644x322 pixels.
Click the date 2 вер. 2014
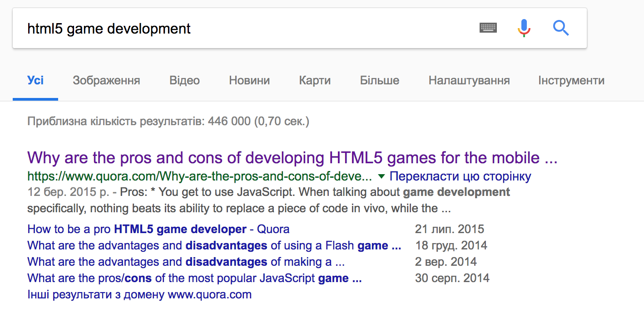click(x=446, y=262)
